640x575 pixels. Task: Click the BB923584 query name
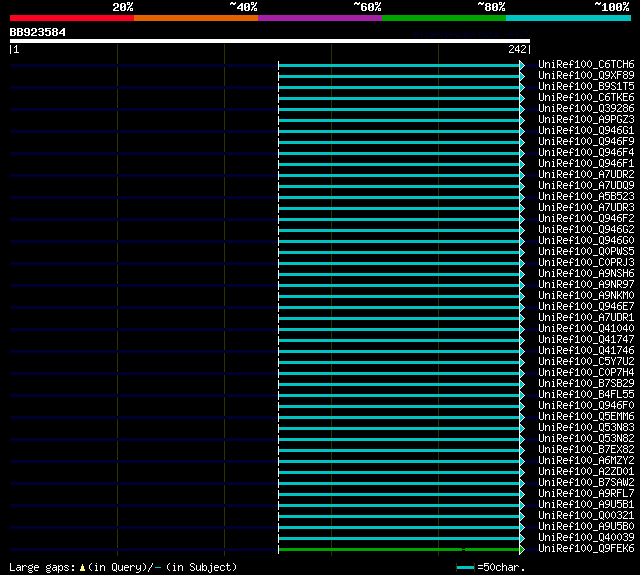[x=38, y=32]
